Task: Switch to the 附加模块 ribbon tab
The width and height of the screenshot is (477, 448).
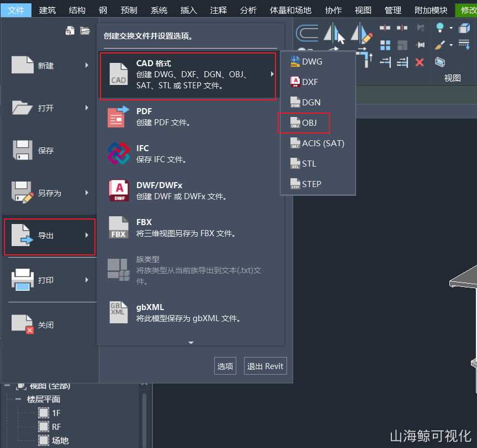Action: [x=431, y=10]
